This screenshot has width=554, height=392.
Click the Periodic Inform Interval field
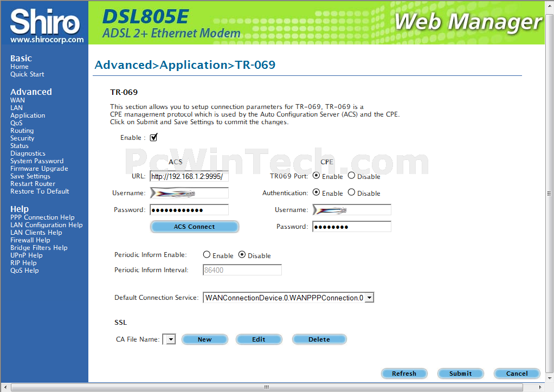[242, 270]
